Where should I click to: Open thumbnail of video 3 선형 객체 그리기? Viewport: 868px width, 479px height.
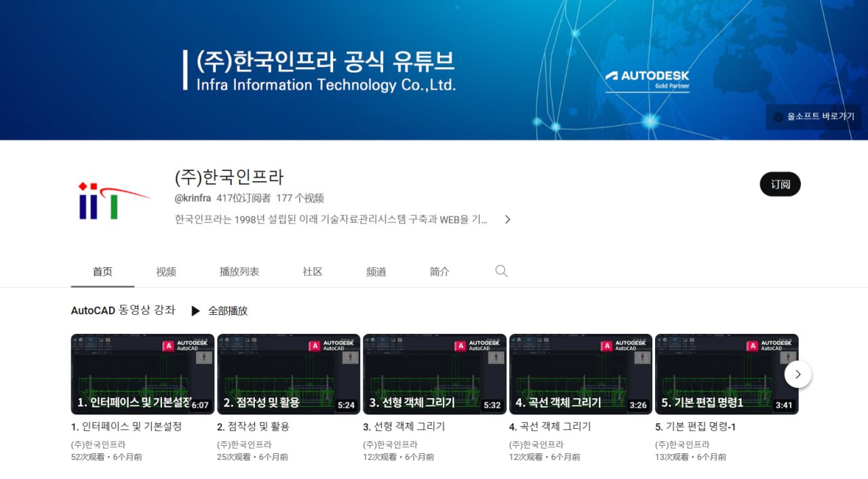coord(434,374)
